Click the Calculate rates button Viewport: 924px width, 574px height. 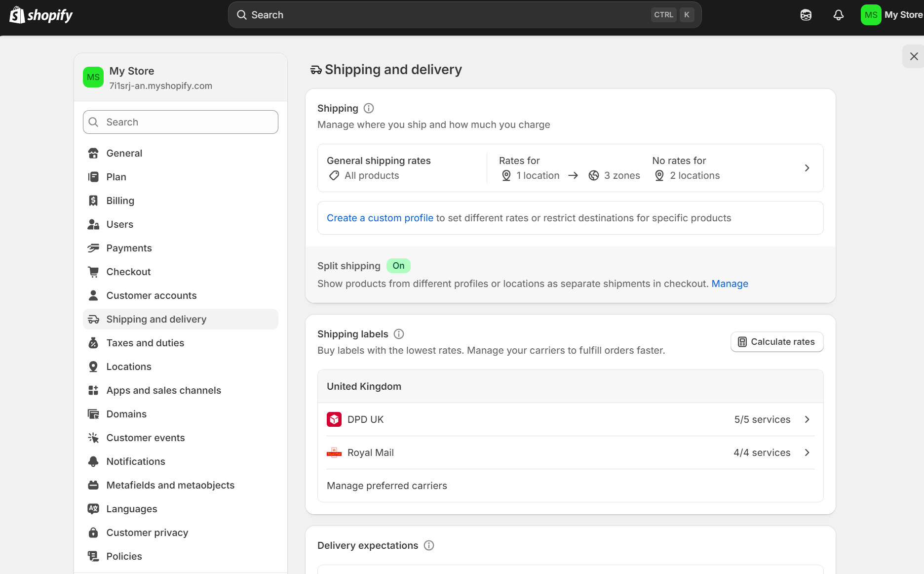(776, 341)
